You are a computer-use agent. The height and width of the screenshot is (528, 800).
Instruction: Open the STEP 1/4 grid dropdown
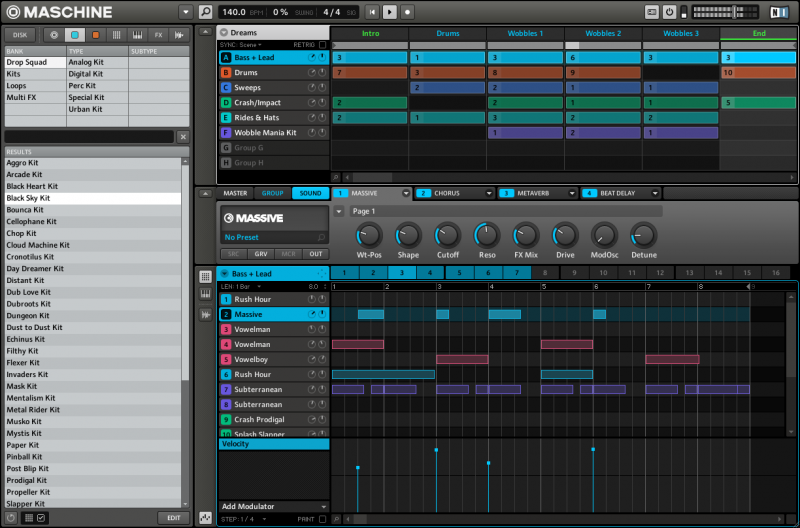tap(244, 519)
